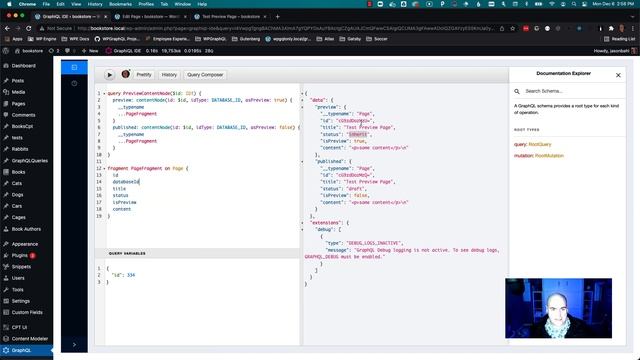Open the Query Composer
Image resolution: width=640 pixels, height=360 pixels.
(205, 75)
